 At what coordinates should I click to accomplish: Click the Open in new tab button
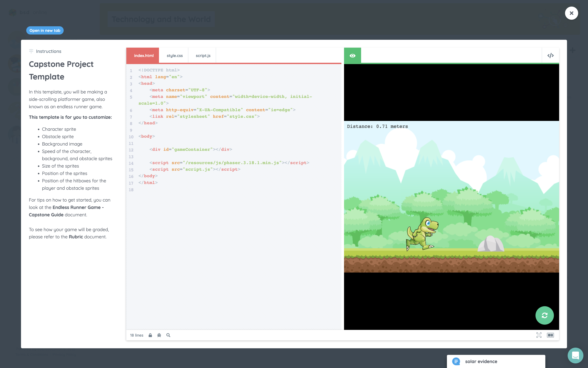[x=45, y=30]
